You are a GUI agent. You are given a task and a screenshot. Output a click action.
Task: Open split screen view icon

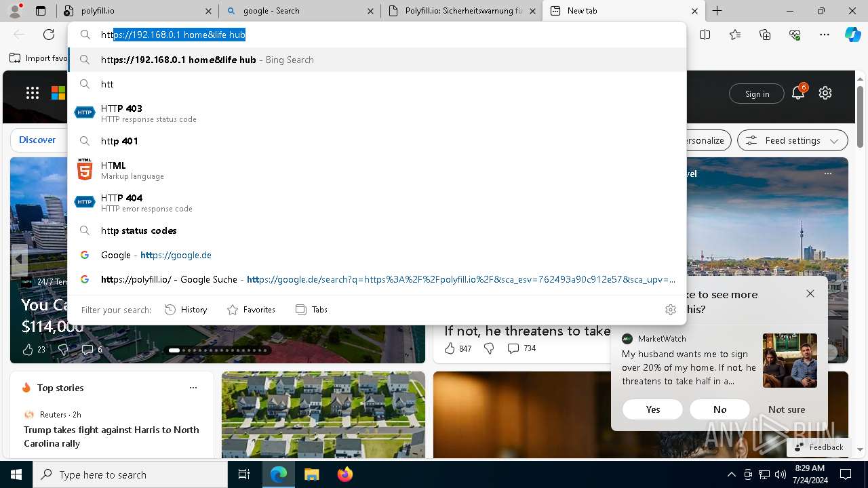[x=705, y=35]
